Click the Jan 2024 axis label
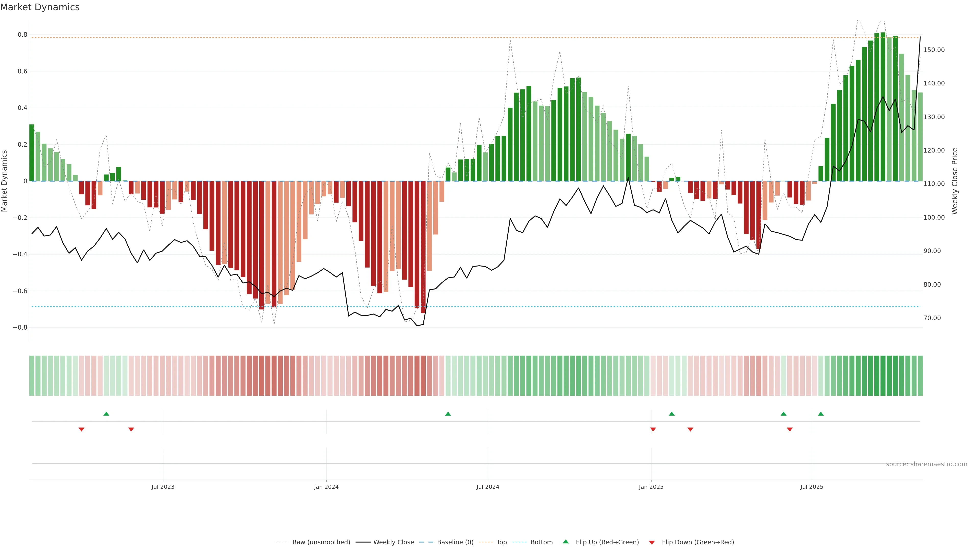 (326, 487)
